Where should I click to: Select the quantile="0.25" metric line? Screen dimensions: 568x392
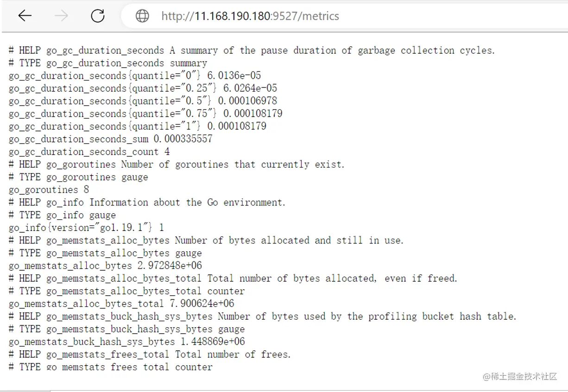click(x=143, y=88)
